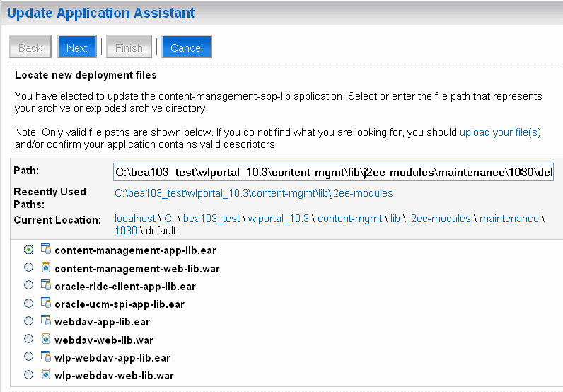The height and width of the screenshot is (392, 563).
Task: Choose the oracle-ucm-spi-app-lib.ear radio button
Action: tap(28, 303)
